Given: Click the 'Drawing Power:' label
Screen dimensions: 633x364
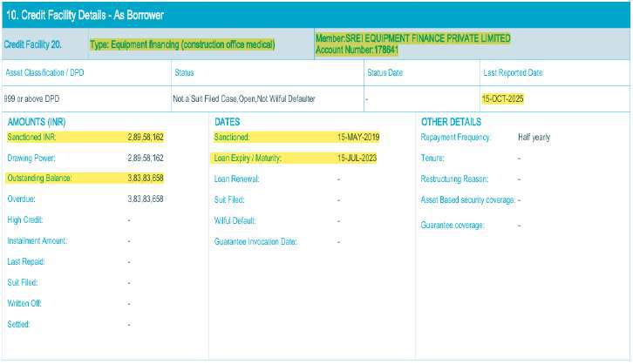Looking at the screenshot, I should point(31,158).
